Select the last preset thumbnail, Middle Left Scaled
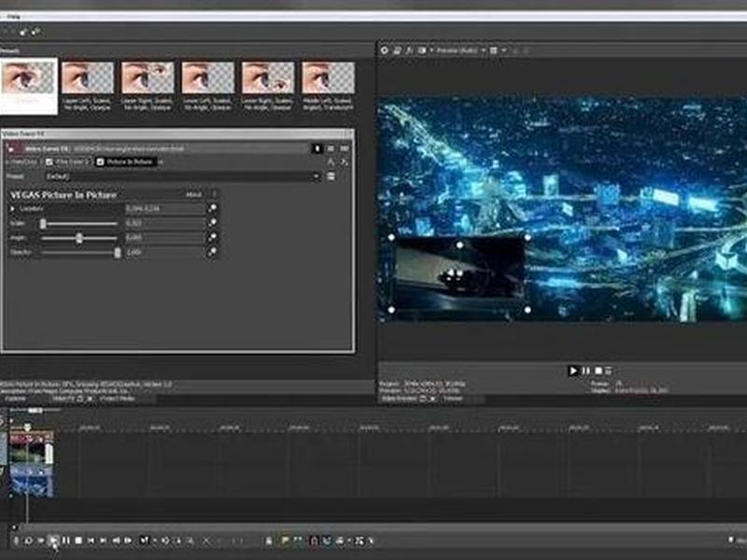 tap(329, 86)
